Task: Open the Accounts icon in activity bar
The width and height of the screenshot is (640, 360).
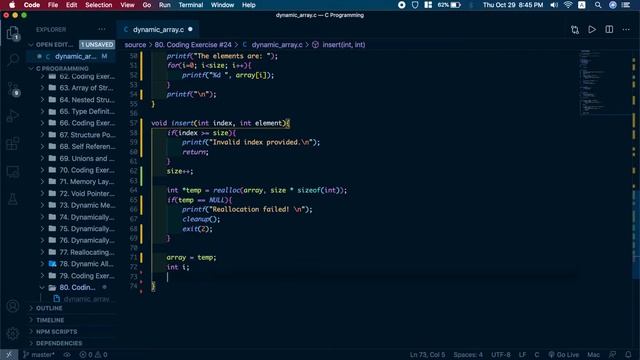Action: (13, 306)
